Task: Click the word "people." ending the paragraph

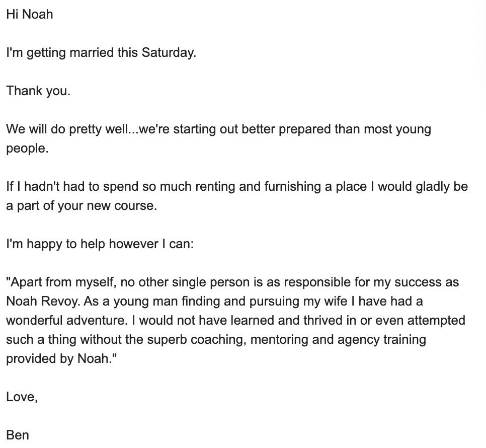Action: click(x=27, y=148)
